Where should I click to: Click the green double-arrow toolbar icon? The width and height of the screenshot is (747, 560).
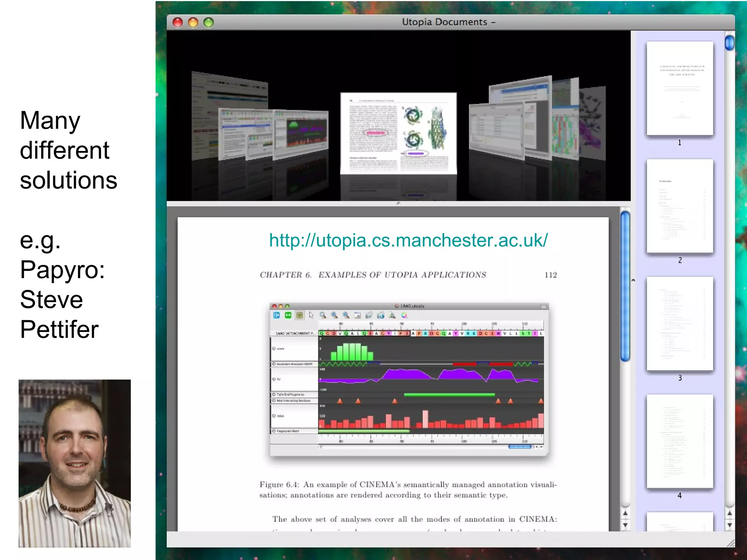288,315
